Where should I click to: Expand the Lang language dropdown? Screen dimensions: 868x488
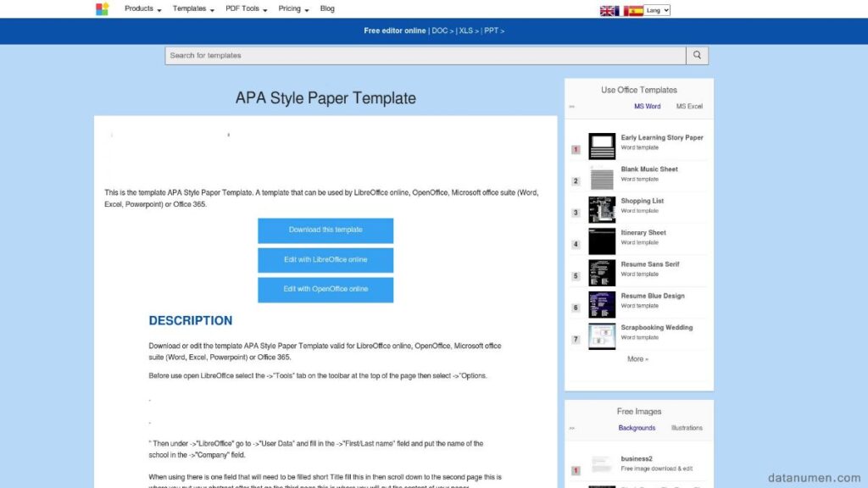pos(657,10)
